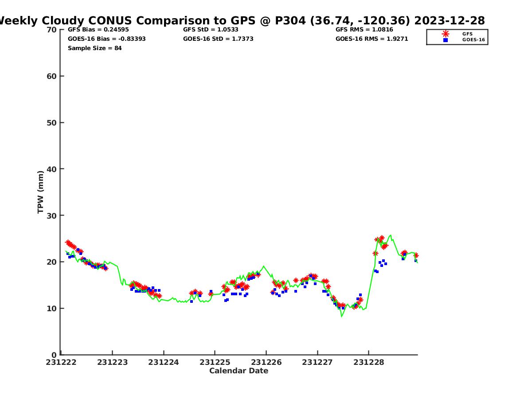Select the GFS Bias statistic text

[x=98, y=30]
